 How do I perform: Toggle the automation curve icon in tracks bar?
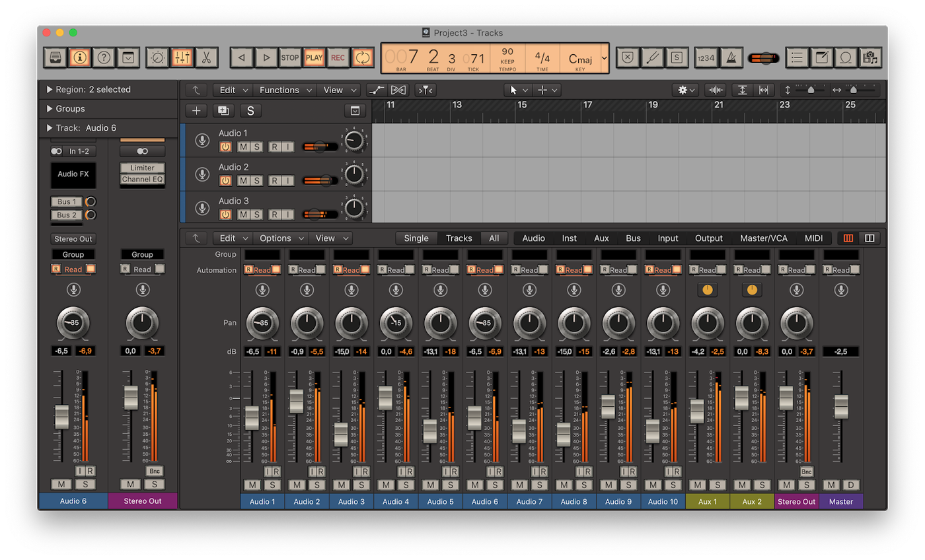(x=377, y=90)
